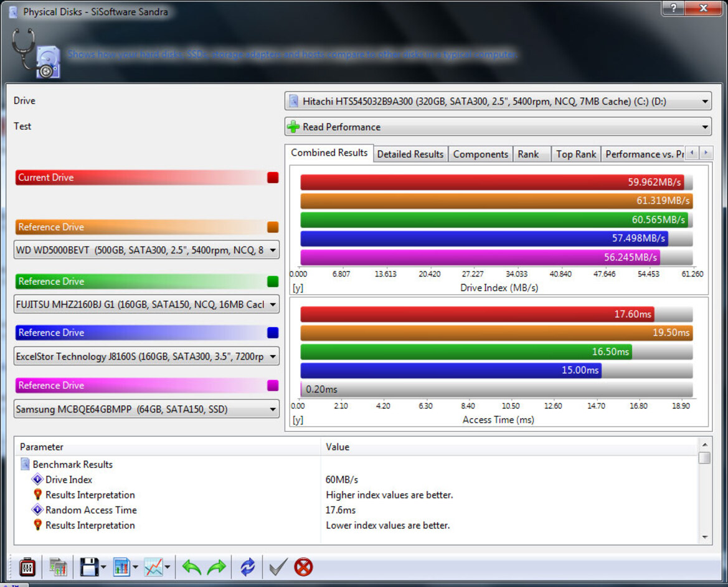Click the green Reference Drive color swatch
Viewport: 728px width, 587px height.
tap(273, 282)
